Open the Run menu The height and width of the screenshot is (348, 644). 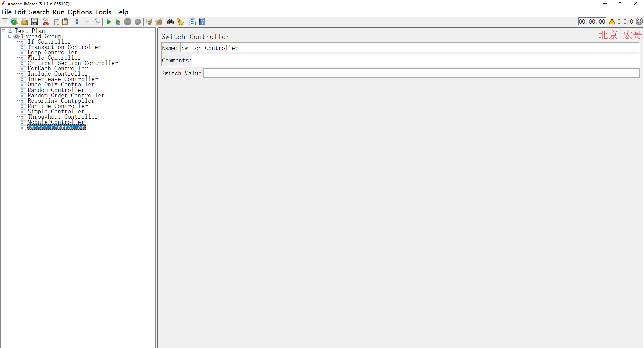[59, 12]
